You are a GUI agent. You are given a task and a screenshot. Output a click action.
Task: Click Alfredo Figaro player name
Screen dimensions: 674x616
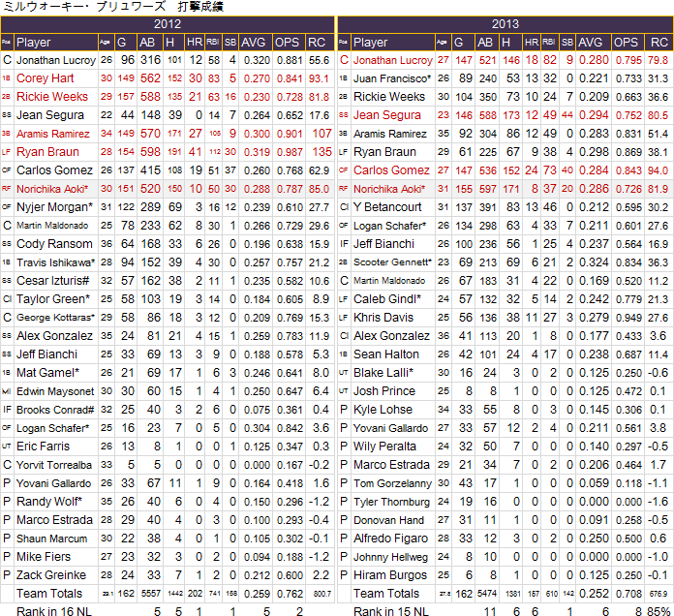[390, 539]
